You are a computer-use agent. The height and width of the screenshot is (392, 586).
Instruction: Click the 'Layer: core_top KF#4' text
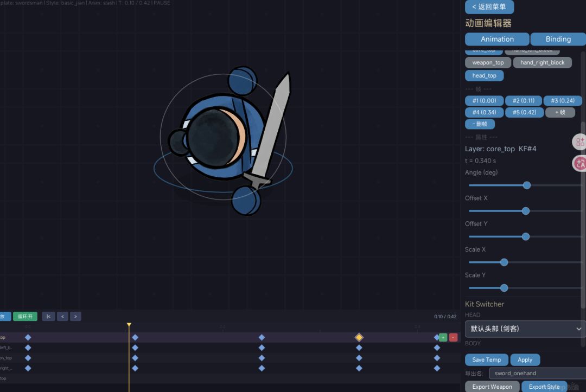tap(500, 149)
